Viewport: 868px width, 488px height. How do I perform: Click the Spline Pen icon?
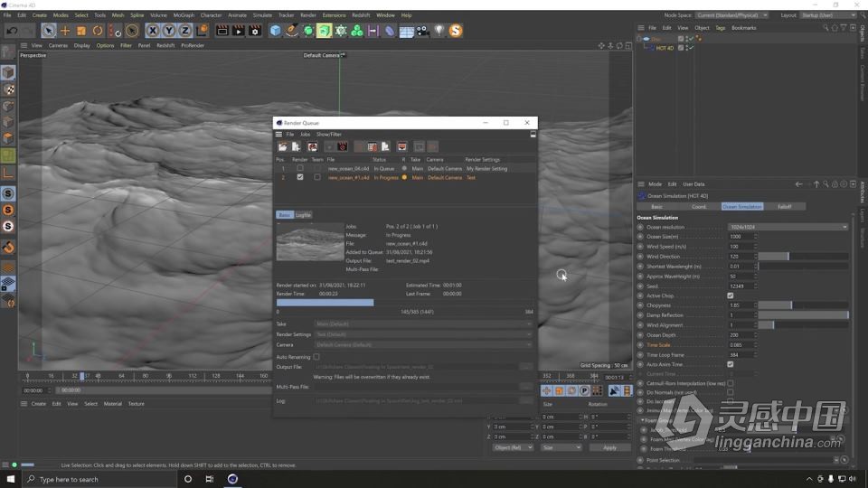point(292,31)
